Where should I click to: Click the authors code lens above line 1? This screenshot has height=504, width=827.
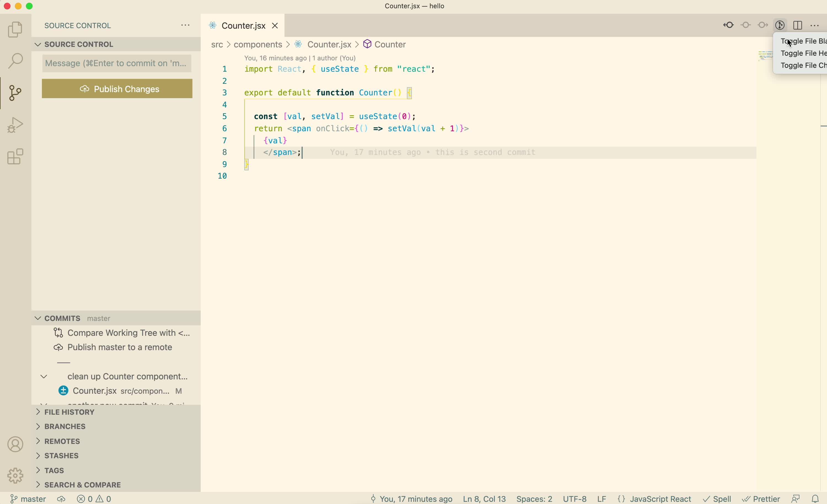click(300, 58)
